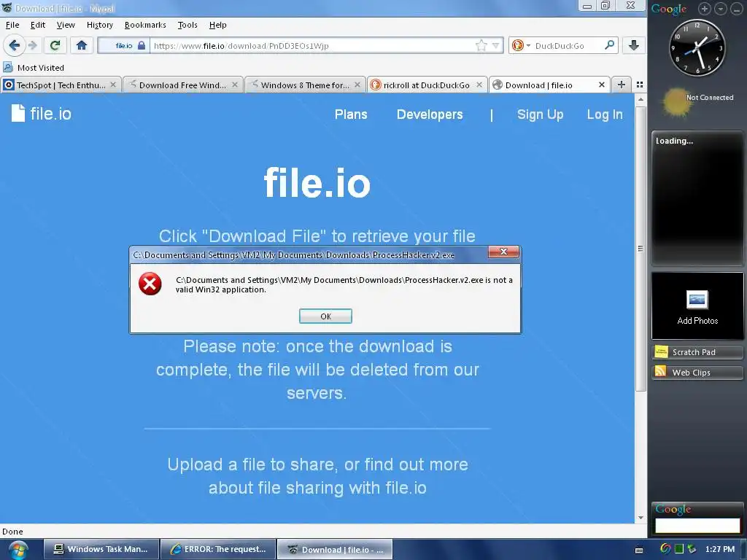Click the red error icon in dialog
Viewport: 747px width, 560px height.
(x=150, y=284)
